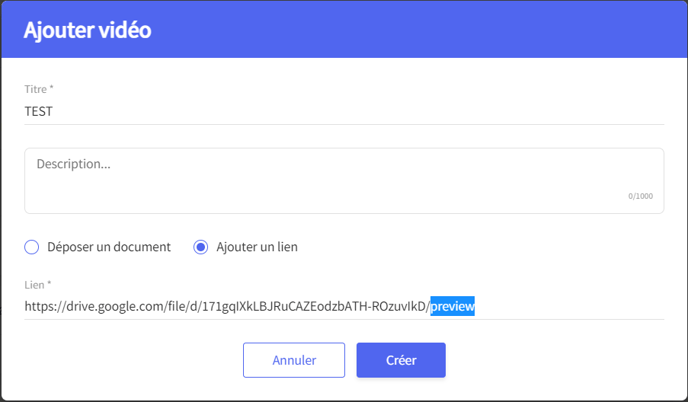
Task: Click empty space after preview in Lien field
Action: coord(570,306)
